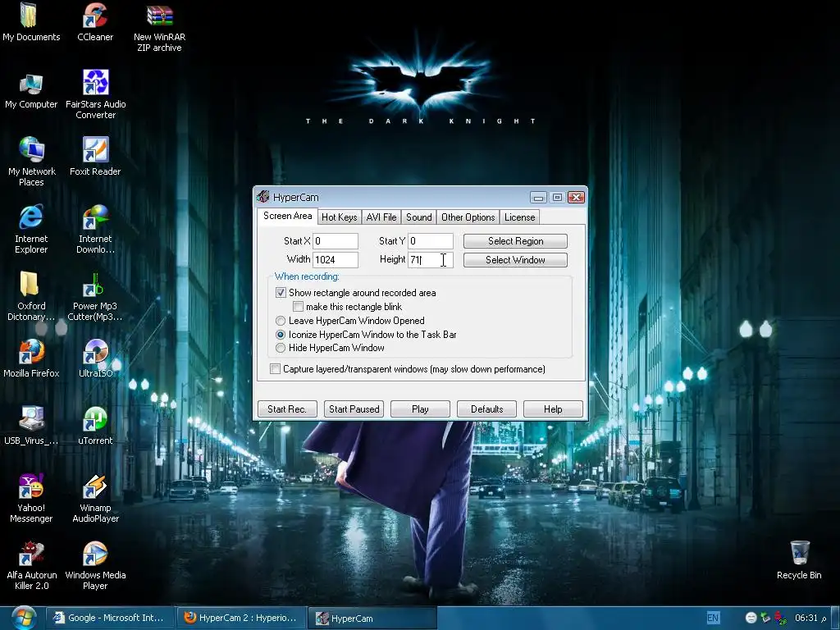The image size is (840, 630).
Task: Select Leave HyperCam Window Opened option
Action: (x=281, y=321)
